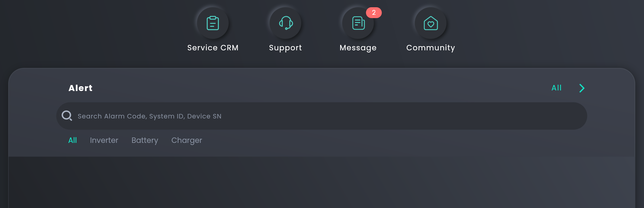Image resolution: width=644 pixels, height=208 pixels.
Task: Open the Community house-heart icon
Action: click(x=431, y=23)
